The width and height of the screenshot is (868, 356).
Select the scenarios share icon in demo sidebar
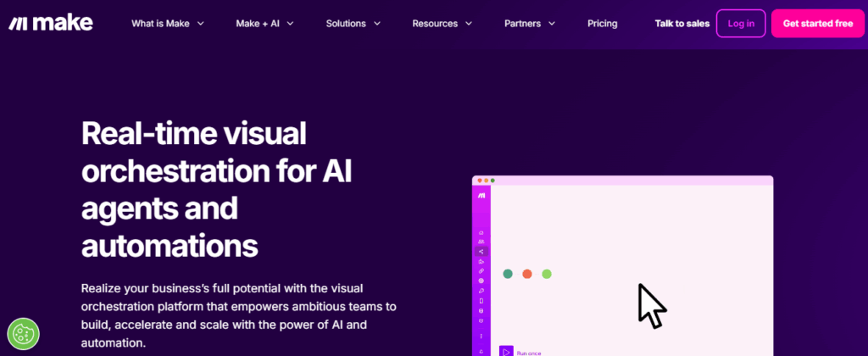[481, 252]
